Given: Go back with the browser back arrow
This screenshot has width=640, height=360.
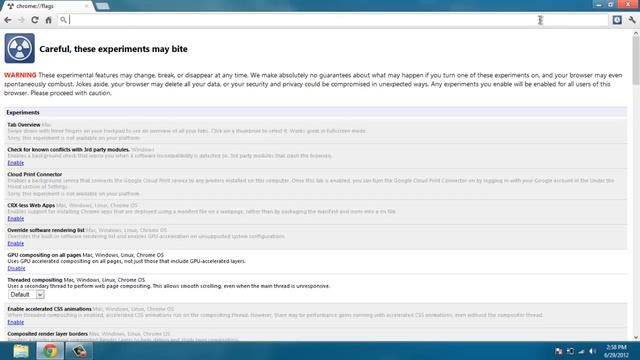Looking at the screenshot, I should click(8, 20).
